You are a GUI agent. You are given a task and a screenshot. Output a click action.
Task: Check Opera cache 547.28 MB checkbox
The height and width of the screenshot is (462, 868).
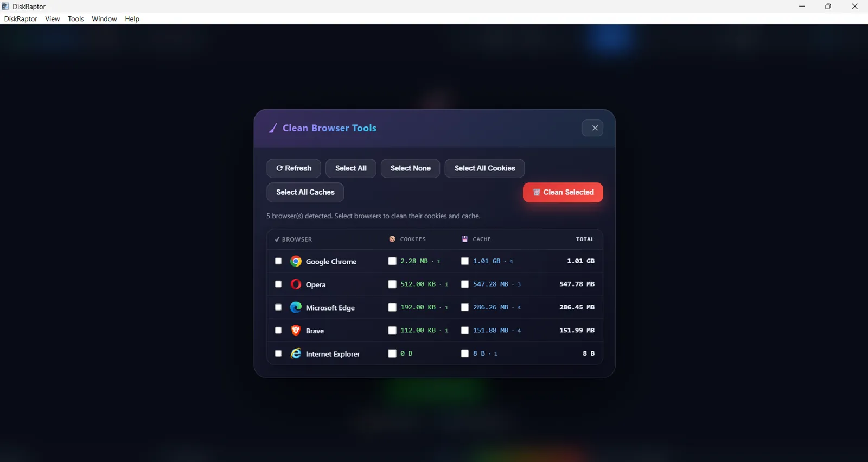pos(465,284)
